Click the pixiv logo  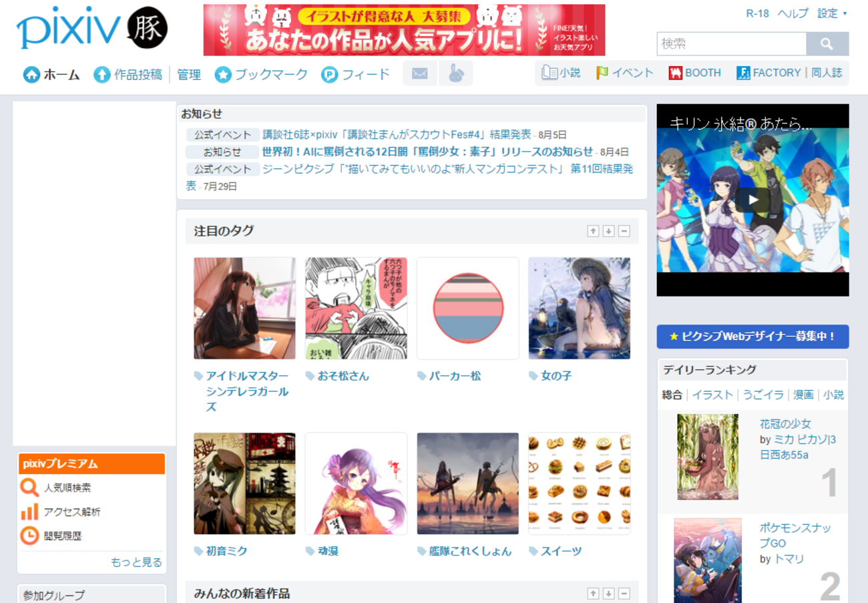pyautogui.click(x=68, y=29)
